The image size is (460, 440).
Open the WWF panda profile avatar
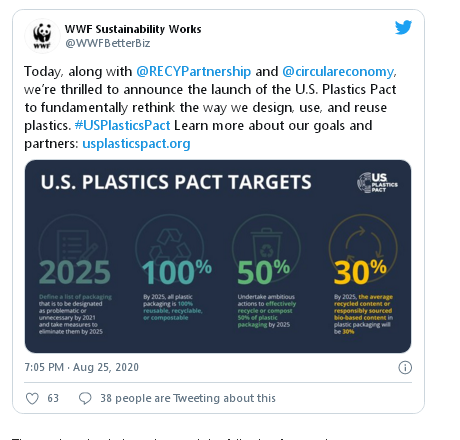[x=42, y=36]
